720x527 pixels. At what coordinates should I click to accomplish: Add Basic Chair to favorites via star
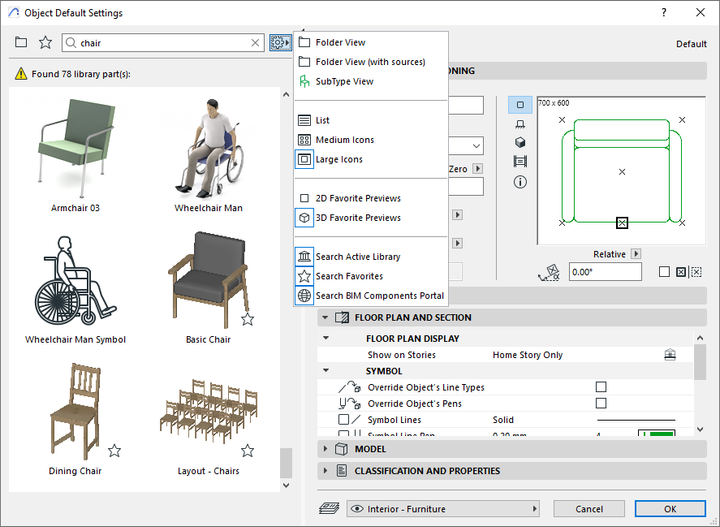point(247,319)
